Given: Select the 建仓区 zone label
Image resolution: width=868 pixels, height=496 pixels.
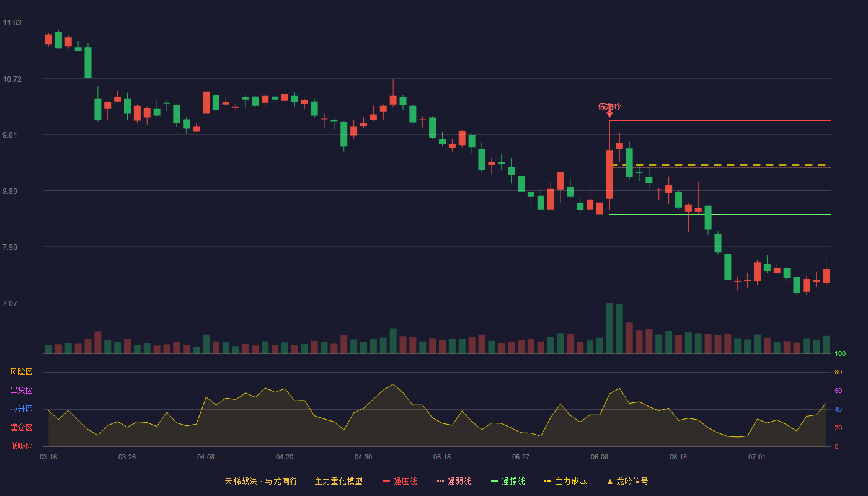Looking at the screenshot, I should [x=21, y=428].
